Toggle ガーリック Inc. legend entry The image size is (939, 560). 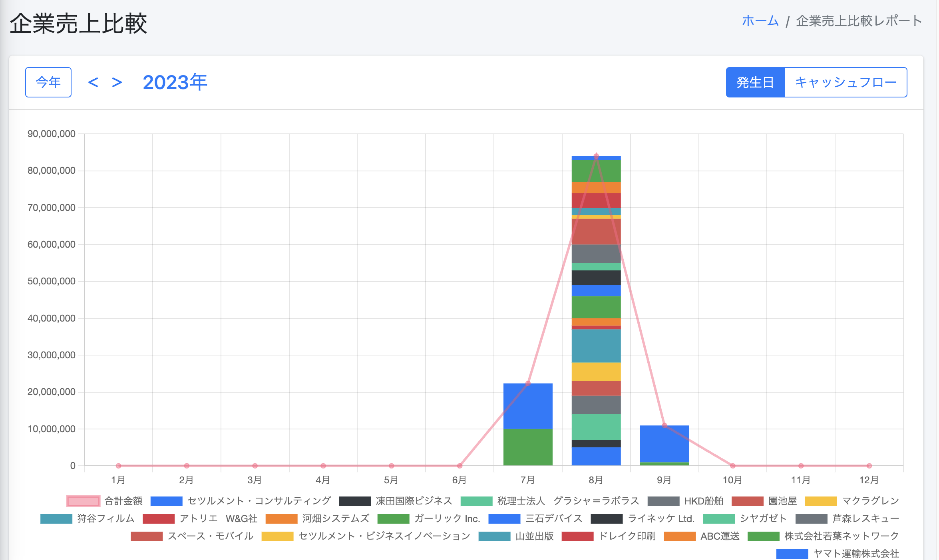coord(429,518)
